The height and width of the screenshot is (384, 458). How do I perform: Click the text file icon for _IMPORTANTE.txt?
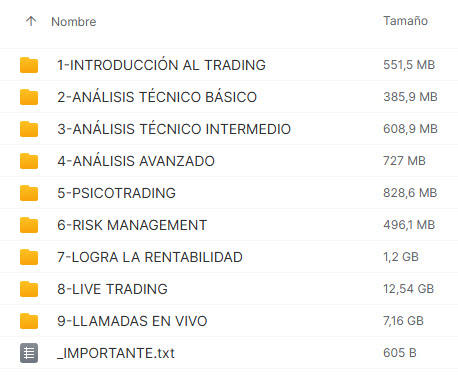point(29,353)
